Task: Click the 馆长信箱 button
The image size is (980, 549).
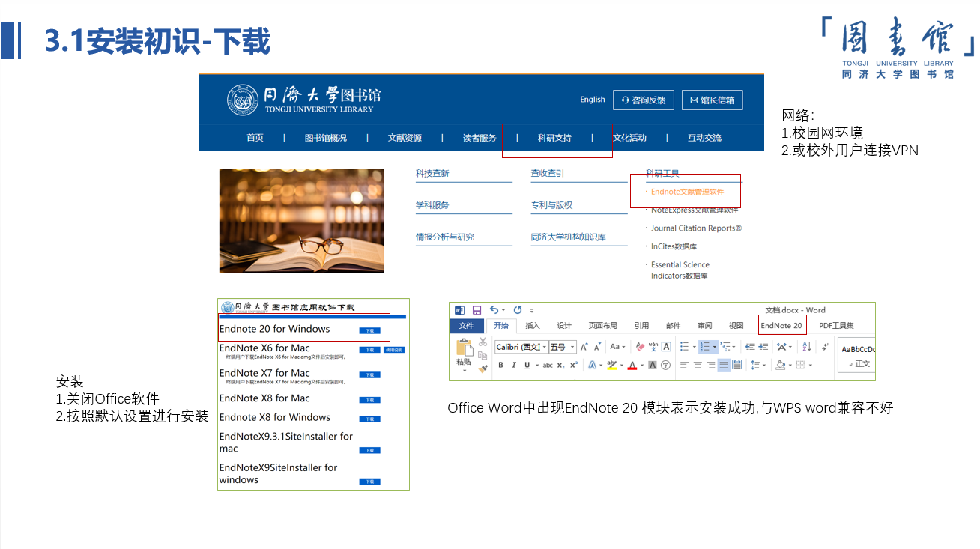Action: 712,100
